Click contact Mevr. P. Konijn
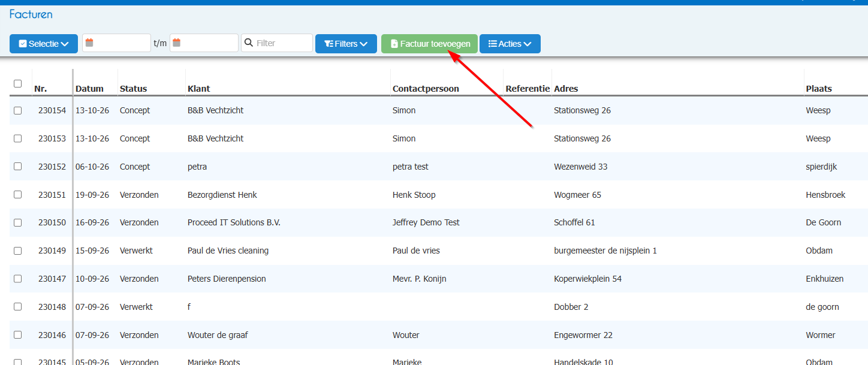Image resolution: width=868 pixels, height=365 pixels. [x=419, y=279]
